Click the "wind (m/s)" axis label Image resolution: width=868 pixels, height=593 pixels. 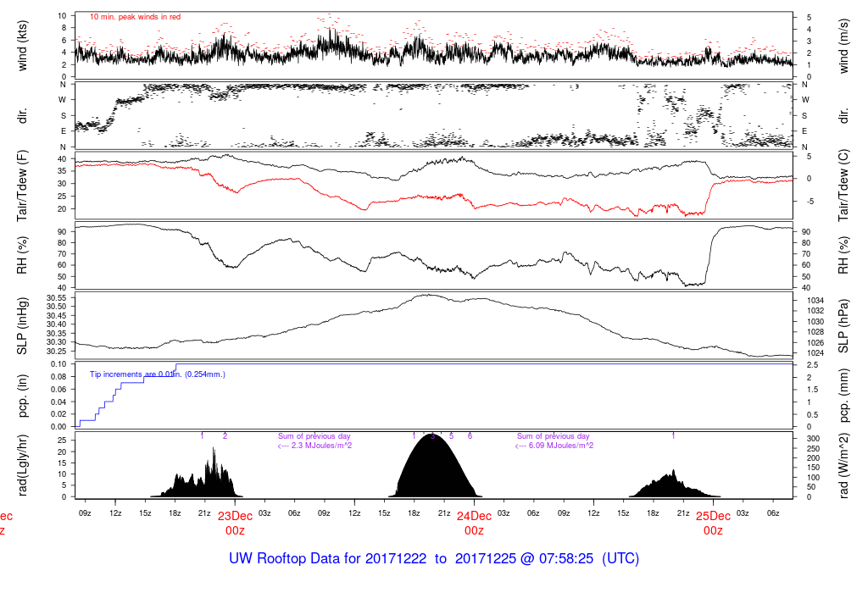tap(843, 46)
